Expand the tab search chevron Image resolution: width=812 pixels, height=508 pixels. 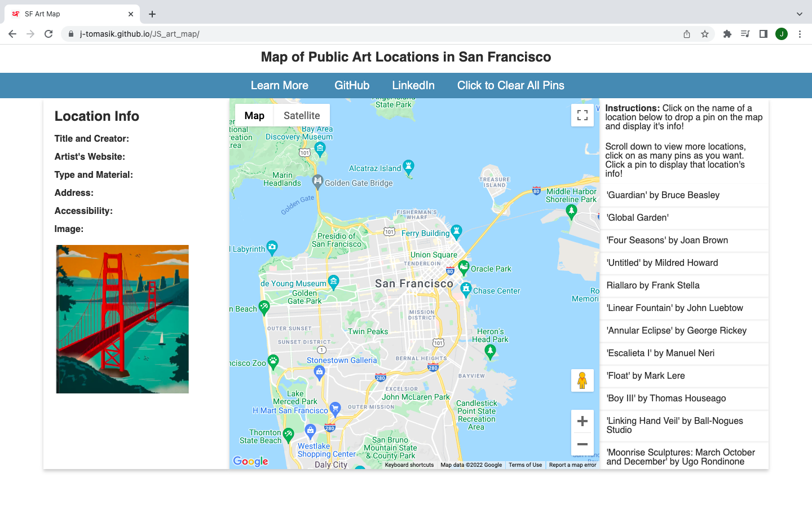(x=799, y=14)
